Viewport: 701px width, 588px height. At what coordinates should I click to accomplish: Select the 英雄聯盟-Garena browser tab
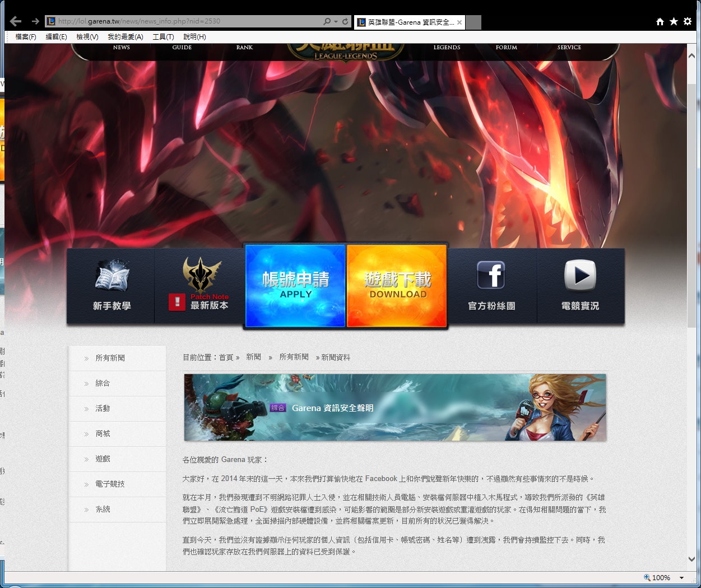[x=410, y=22]
